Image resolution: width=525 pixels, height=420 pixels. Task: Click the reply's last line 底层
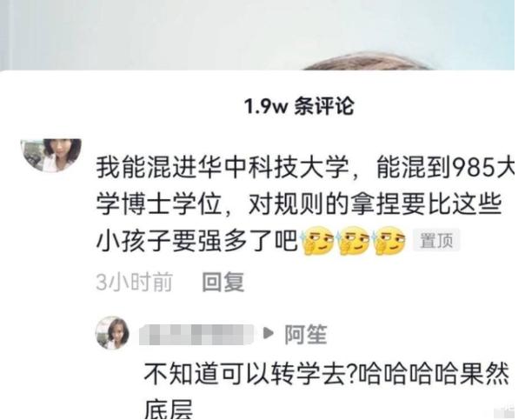click(x=169, y=410)
